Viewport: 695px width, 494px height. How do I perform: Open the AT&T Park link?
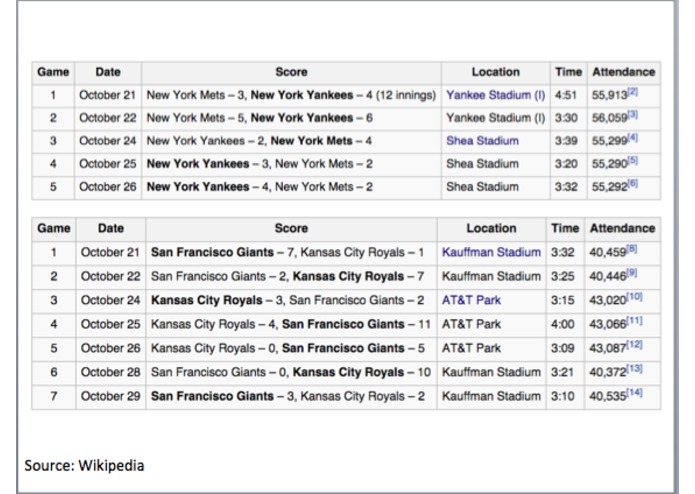(x=471, y=300)
